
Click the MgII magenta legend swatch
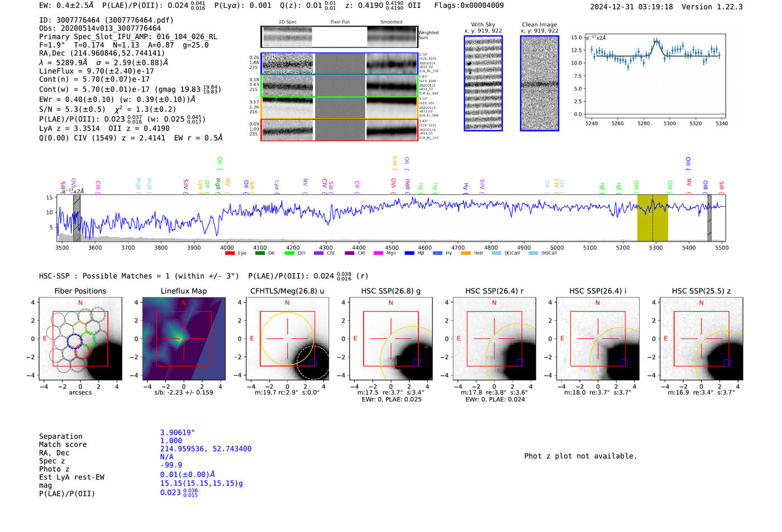pyautogui.click(x=379, y=253)
